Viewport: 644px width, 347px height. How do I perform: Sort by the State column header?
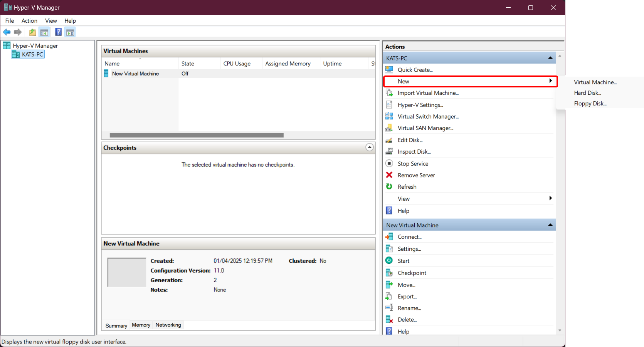199,64
